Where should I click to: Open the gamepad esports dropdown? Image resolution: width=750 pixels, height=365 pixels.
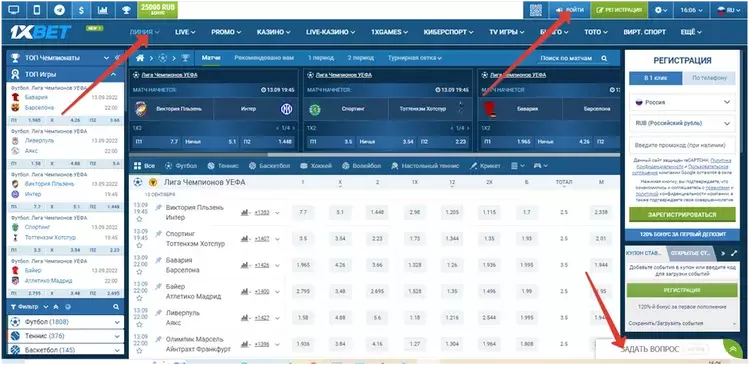coord(540,166)
